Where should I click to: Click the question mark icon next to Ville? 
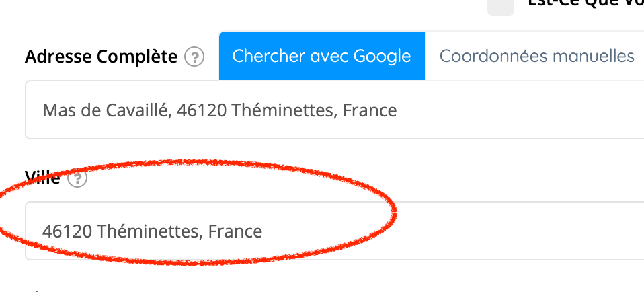[77, 178]
